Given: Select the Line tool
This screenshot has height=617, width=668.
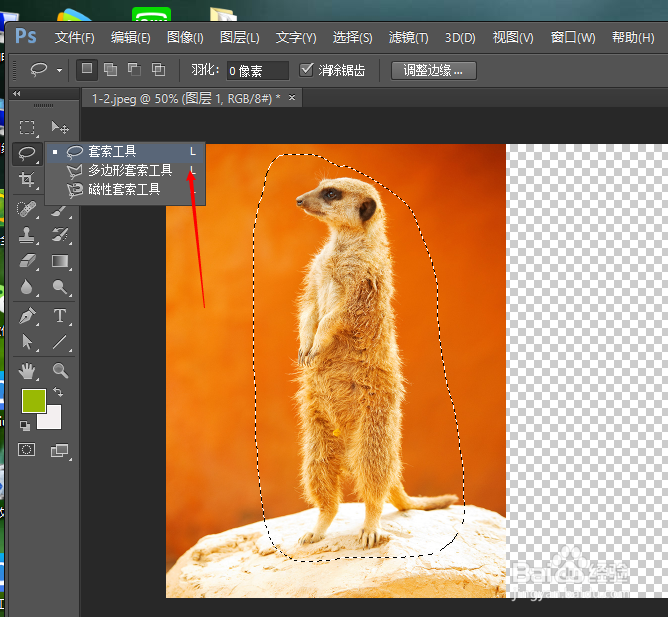Looking at the screenshot, I should [x=60, y=342].
